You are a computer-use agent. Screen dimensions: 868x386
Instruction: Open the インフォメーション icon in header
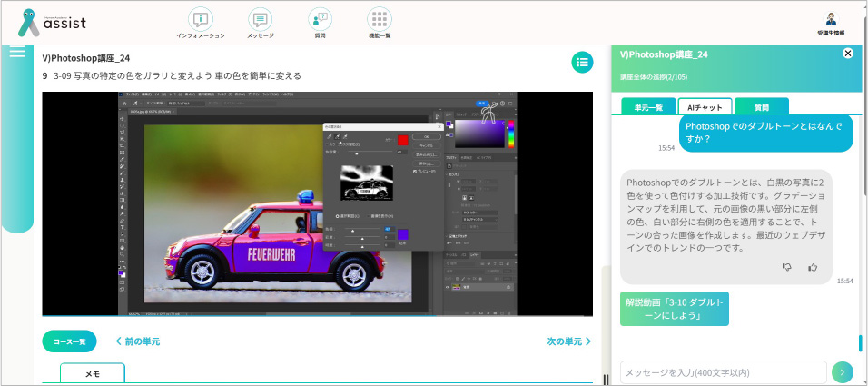(x=201, y=20)
